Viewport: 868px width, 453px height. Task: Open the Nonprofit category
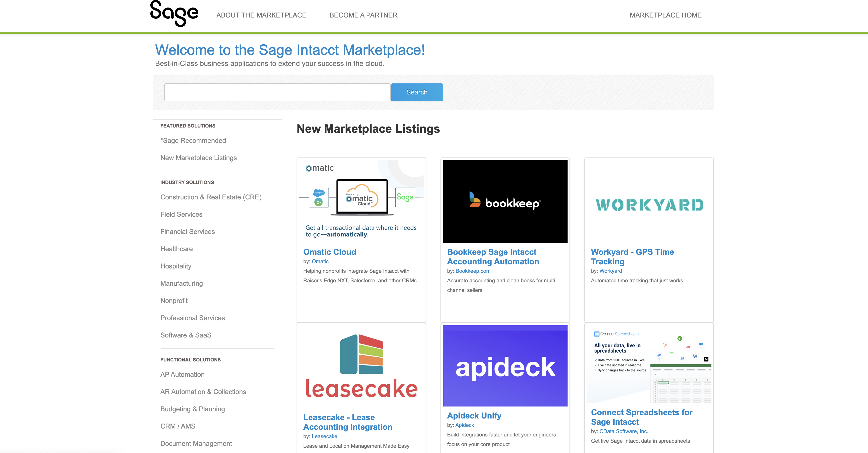tap(174, 300)
